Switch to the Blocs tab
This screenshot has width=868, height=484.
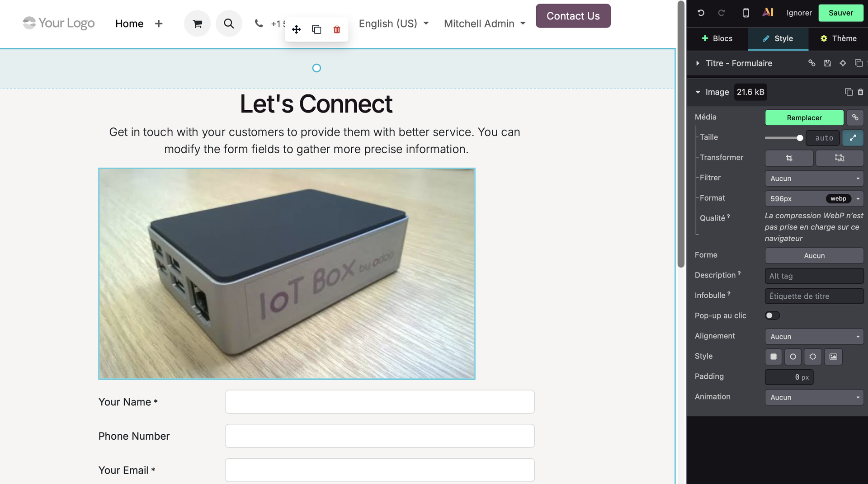[717, 38]
